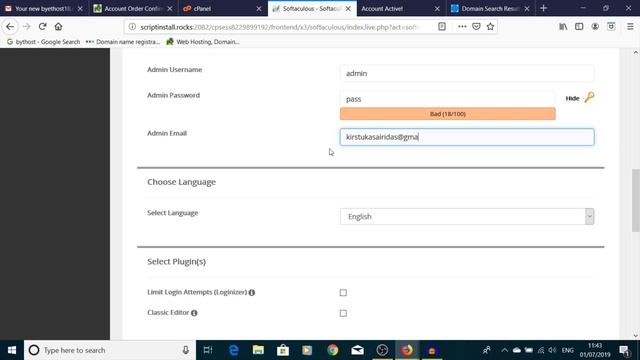Click the password strength bar Bad (18/100)
Viewport: 640px width, 360px height.
click(x=448, y=114)
